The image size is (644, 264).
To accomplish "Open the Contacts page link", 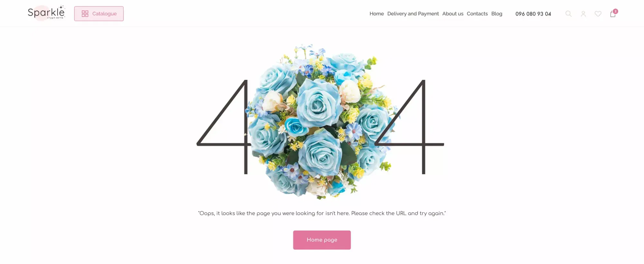I will [477, 14].
